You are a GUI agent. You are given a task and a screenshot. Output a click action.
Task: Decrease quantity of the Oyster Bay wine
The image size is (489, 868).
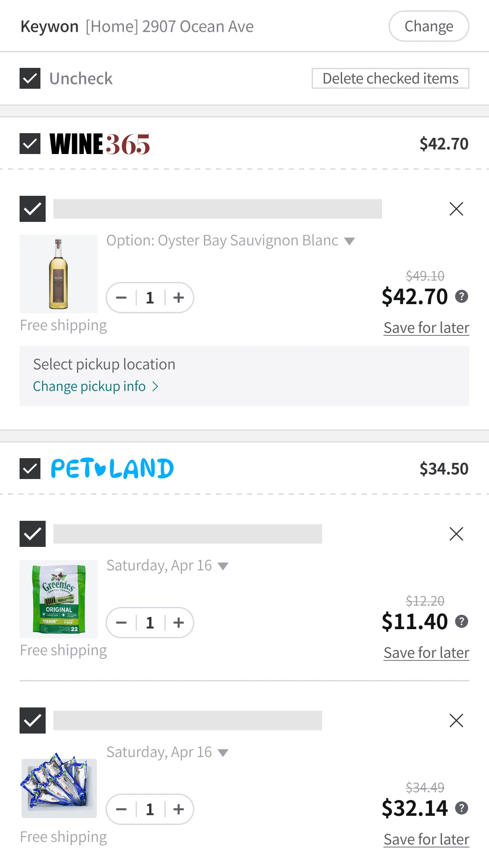121,298
